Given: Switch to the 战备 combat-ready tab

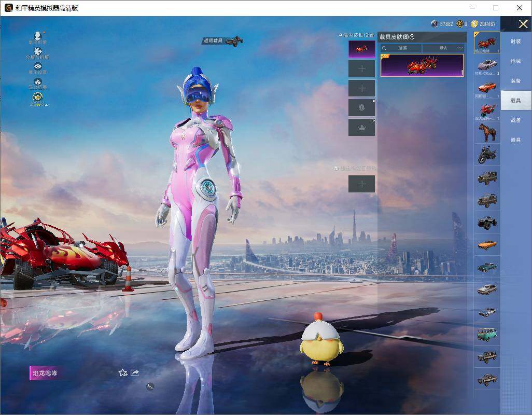Looking at the screenshot, I should point(516,120).
